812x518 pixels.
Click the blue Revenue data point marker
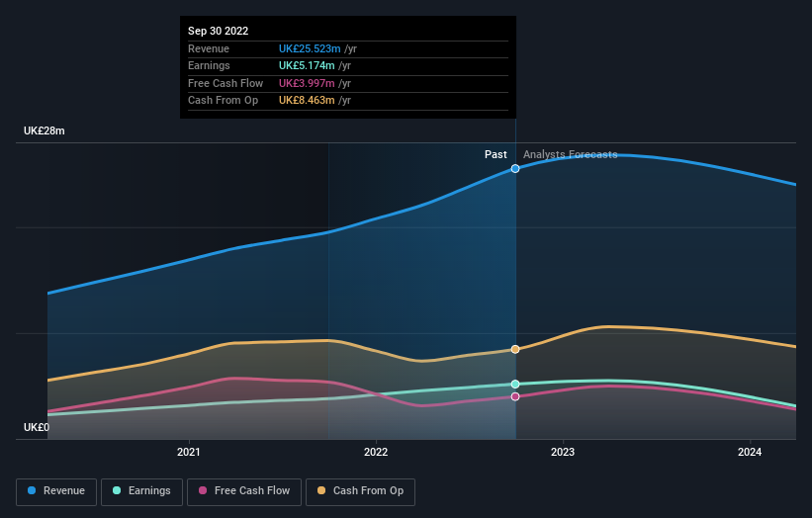[515, 169]
